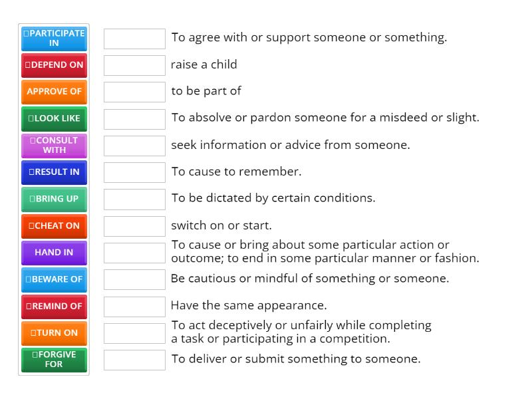
Task: Click the answer box beside 'raise a child'
Action: pos(134,65)
